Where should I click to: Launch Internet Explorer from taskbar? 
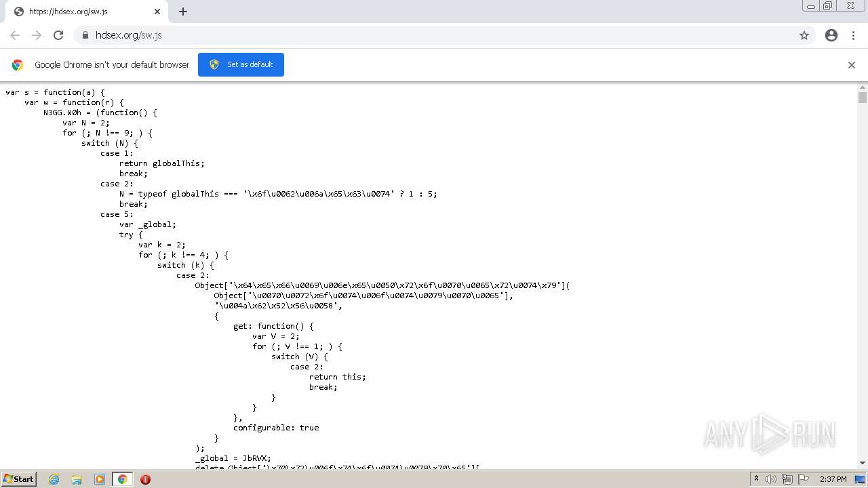pyautogui.click(x=54, y=479)
